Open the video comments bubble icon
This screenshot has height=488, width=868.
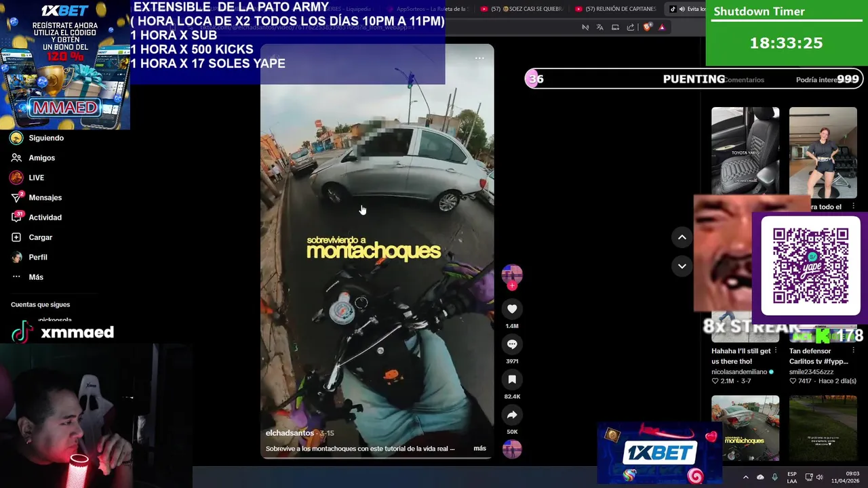pyautogui.click(x=512, y=344)
